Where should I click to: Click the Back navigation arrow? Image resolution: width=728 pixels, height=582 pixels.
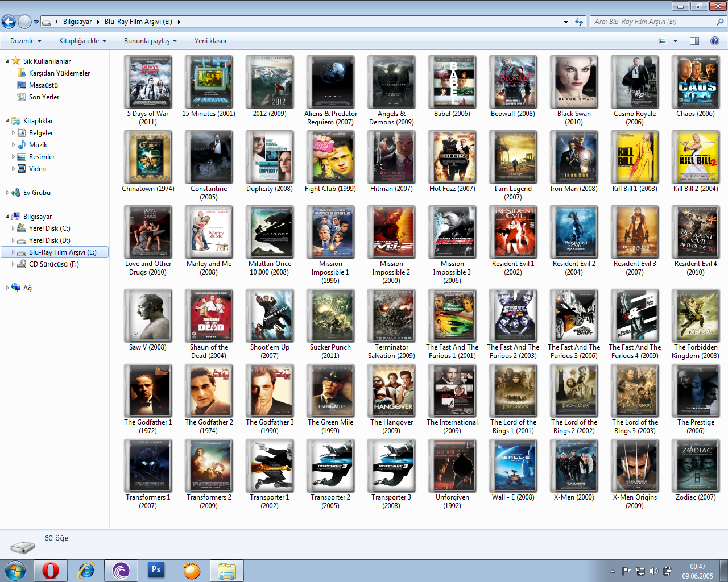tap(9, 22)
